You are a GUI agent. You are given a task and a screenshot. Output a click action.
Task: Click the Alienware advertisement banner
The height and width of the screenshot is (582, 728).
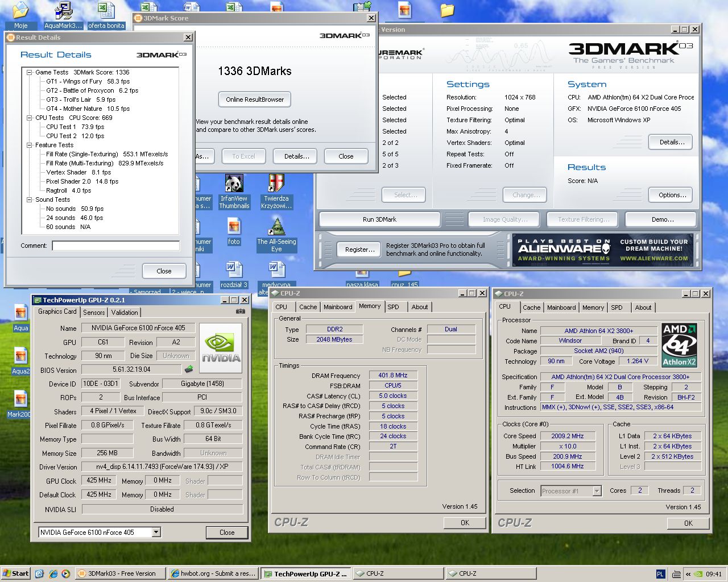(603, 250)
